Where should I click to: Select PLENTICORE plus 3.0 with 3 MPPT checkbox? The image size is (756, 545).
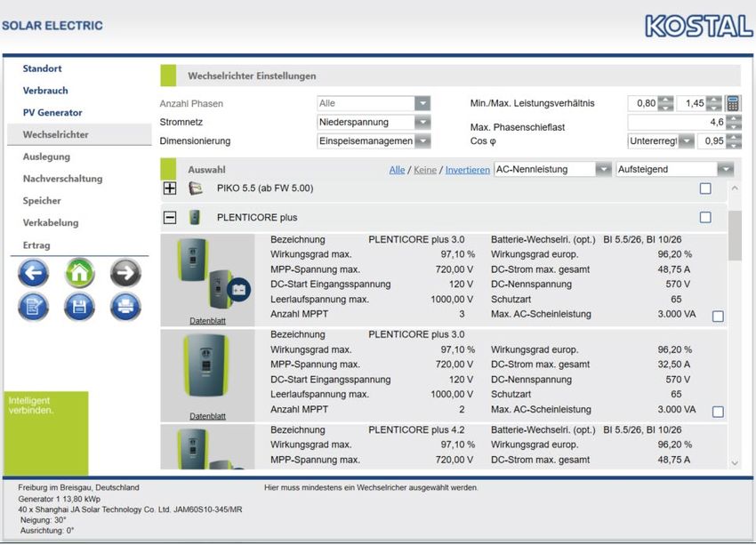click(718, 317)
